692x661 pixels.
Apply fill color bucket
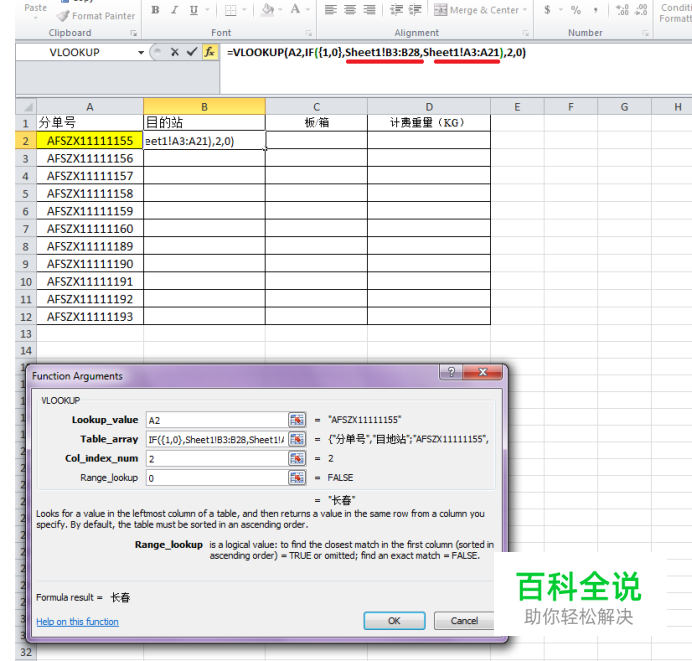[267, 10]
